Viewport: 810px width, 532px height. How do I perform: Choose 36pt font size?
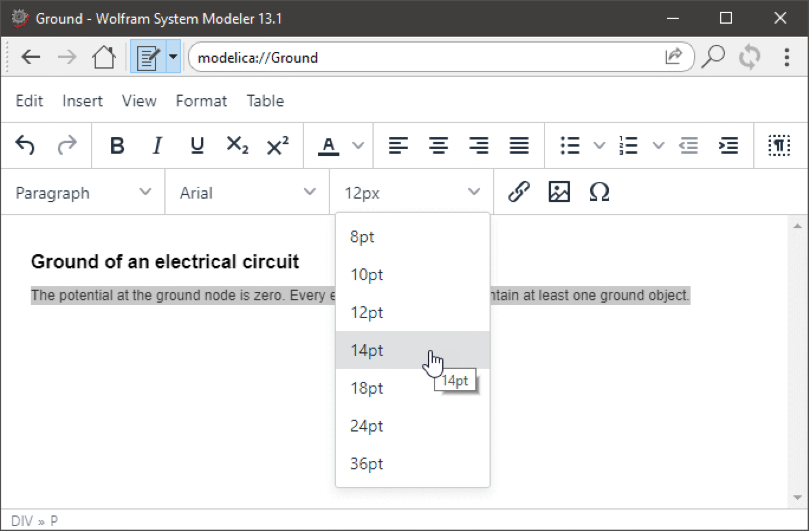click(x=413, y=463)
